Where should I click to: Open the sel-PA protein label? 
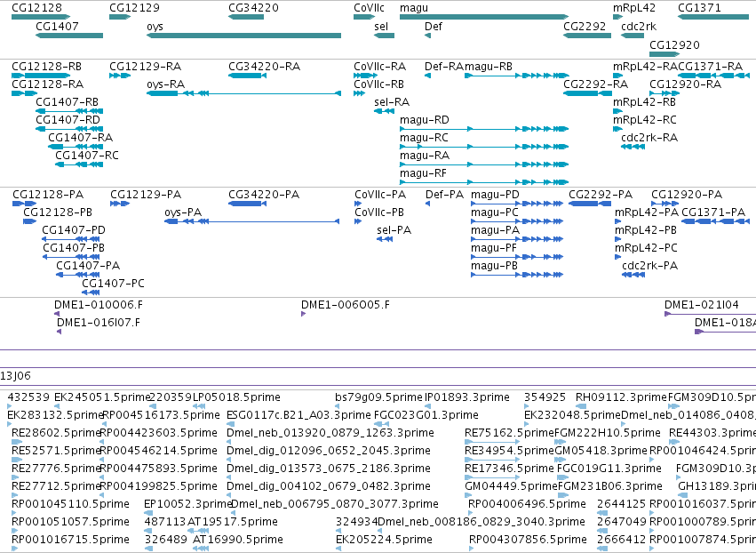394,230
